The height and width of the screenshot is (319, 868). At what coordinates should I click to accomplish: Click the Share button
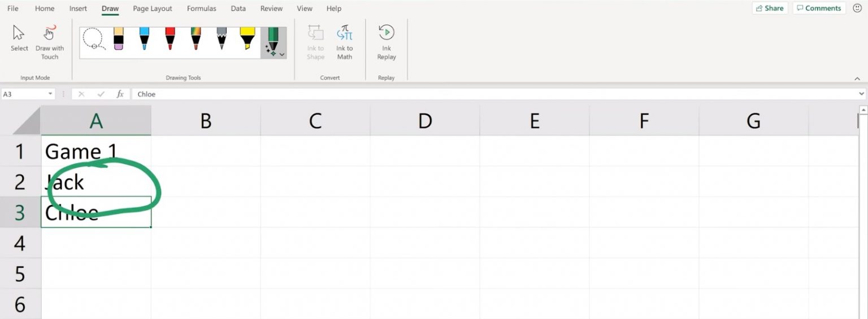click(x=770, y=8)
